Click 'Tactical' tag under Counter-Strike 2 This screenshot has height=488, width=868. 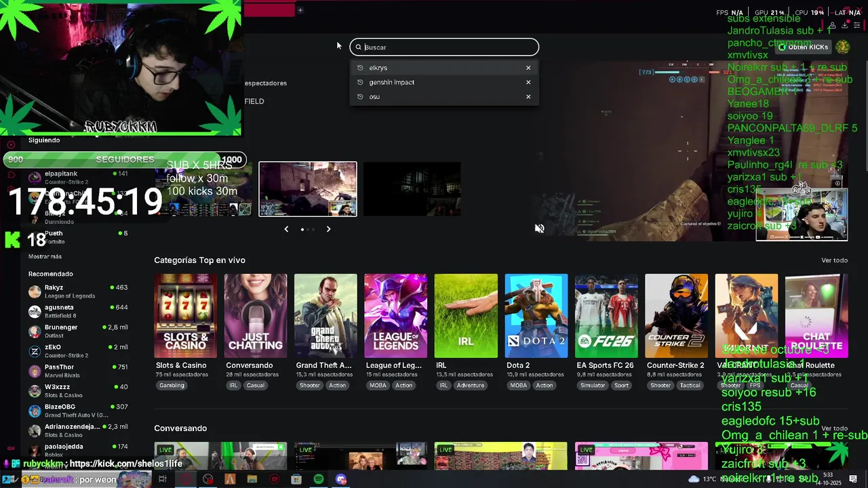coord(690,386)
